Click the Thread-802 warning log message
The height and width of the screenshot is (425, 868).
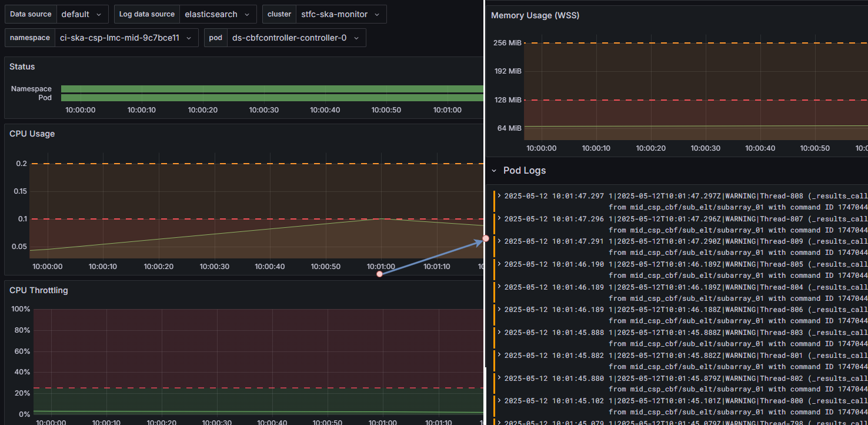pos(738,384)
